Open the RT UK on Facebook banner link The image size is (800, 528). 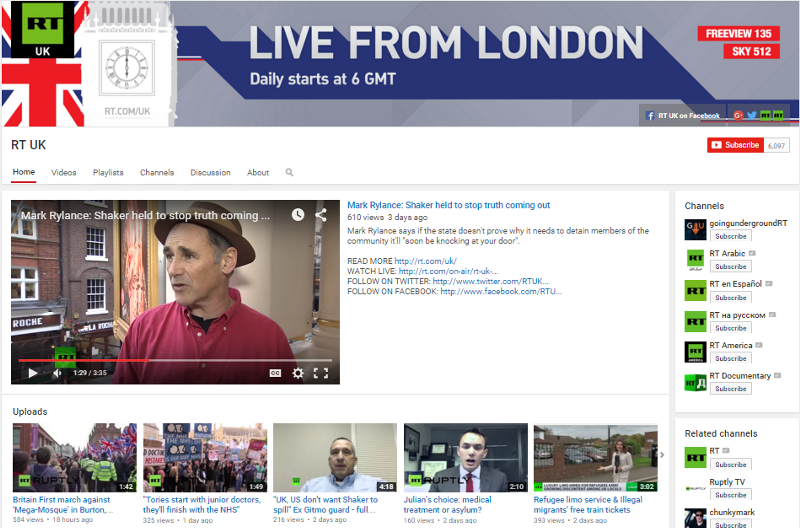683,116
